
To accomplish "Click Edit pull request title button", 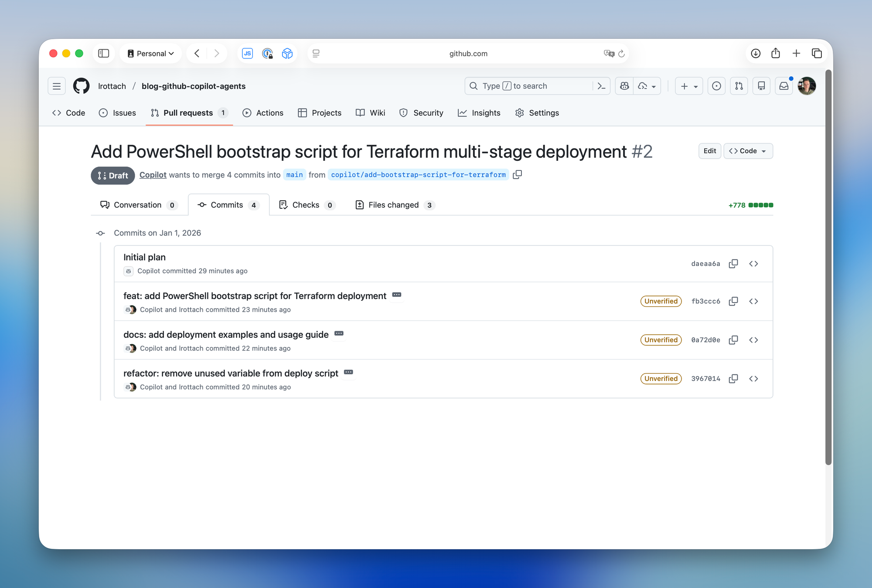I will [709, 151].
